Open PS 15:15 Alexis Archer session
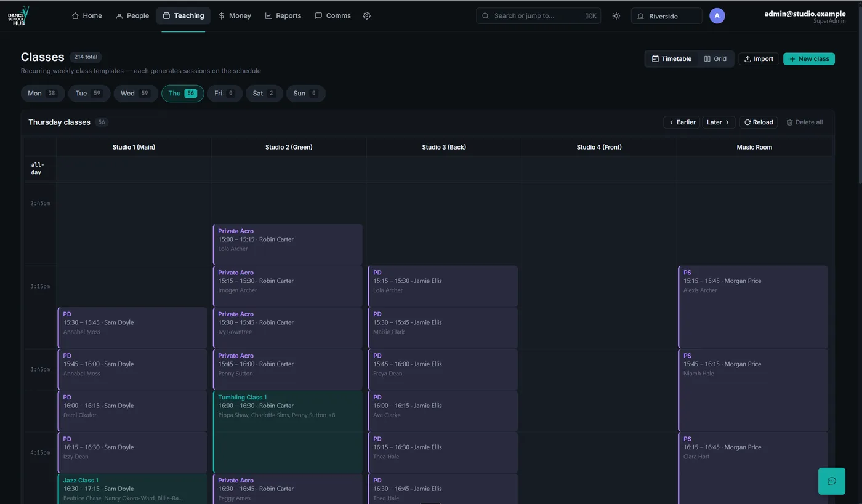 753,307
